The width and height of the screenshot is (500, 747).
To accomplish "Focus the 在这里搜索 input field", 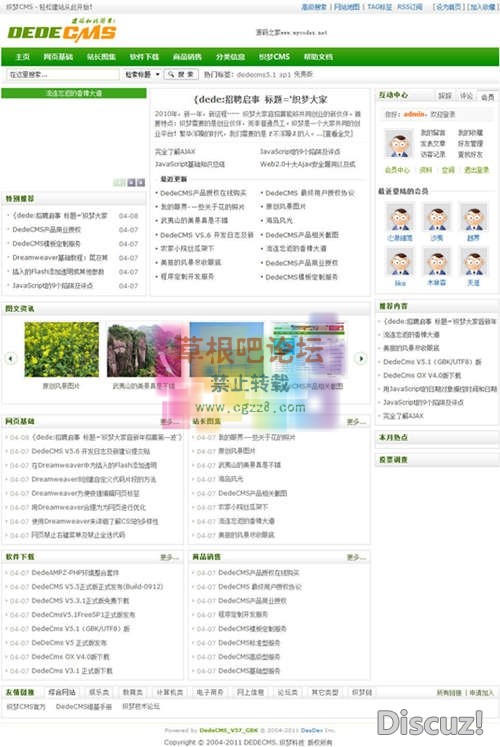I will tap(62, 74).
